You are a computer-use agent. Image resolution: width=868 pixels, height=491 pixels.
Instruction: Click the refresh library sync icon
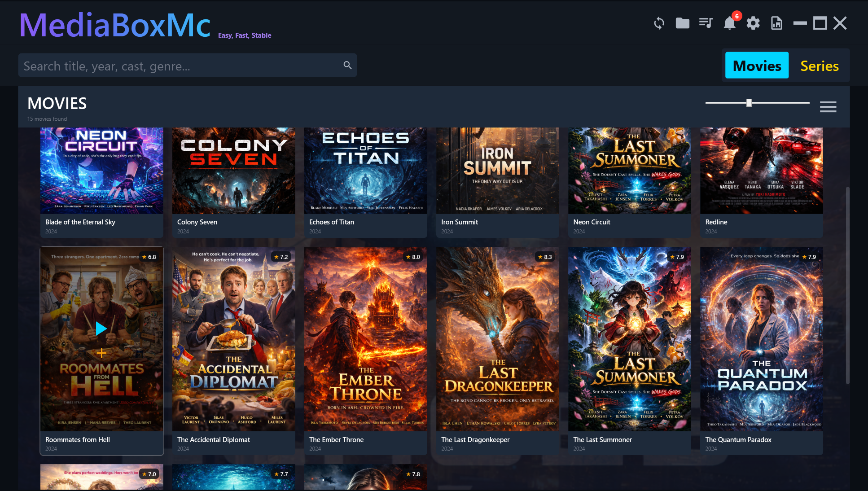[659, 23]
